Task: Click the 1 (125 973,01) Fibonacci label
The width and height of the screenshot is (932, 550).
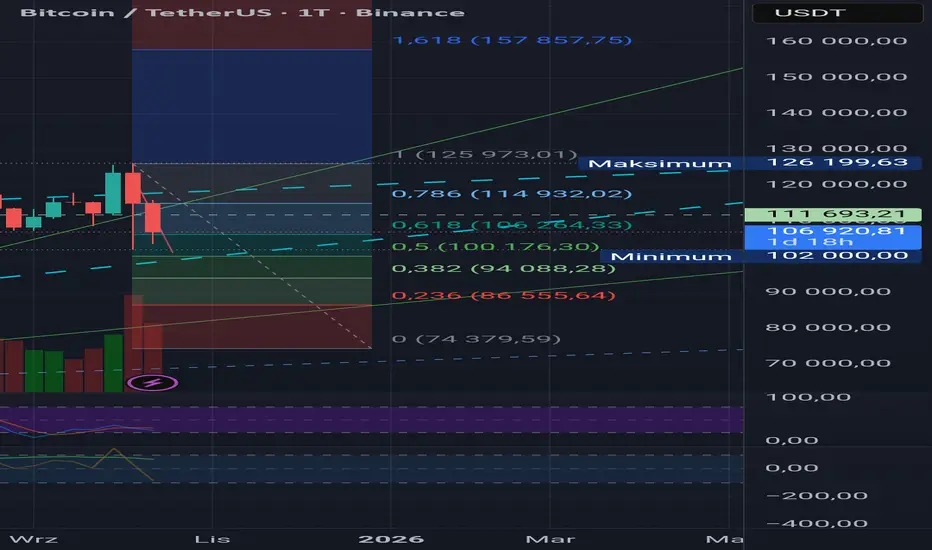Action: pyautogui.click(x=486, y=155)
